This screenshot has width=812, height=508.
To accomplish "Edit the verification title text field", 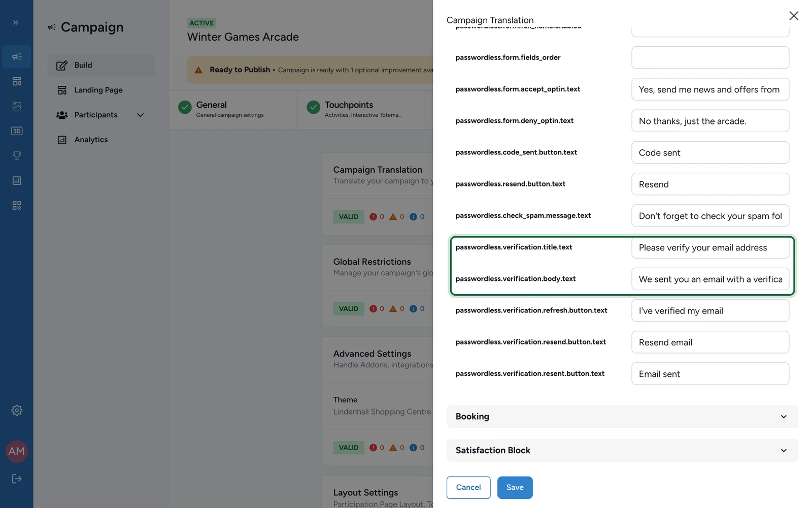I will pyautogui.click(x=710, y=247).
